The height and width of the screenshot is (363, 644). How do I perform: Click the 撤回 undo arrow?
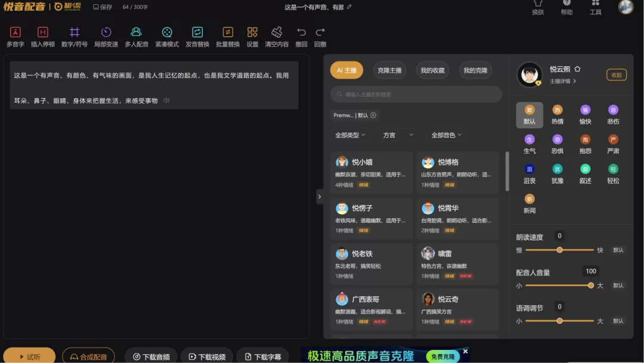click(301, 37)
